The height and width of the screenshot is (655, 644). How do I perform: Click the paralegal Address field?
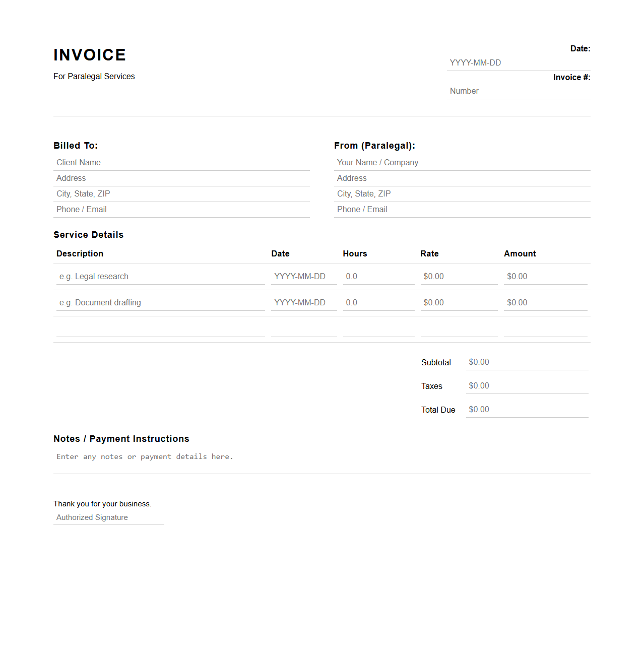click(x=462, y=178)
